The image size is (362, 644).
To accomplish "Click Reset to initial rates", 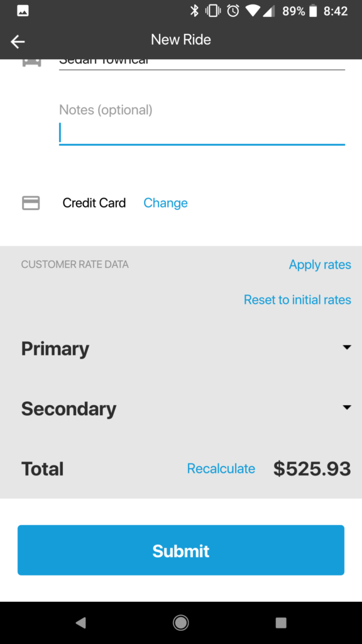I will coord(297,300).
